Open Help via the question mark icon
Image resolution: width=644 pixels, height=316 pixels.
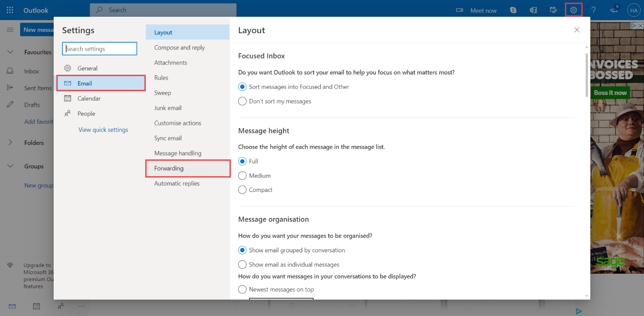[x=593, y=10]
